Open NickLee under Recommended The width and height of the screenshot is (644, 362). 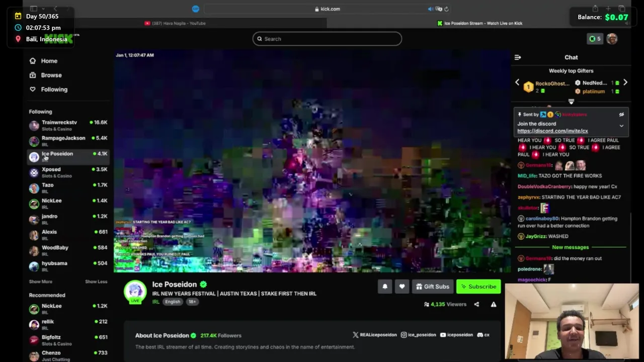click(68, 309)
